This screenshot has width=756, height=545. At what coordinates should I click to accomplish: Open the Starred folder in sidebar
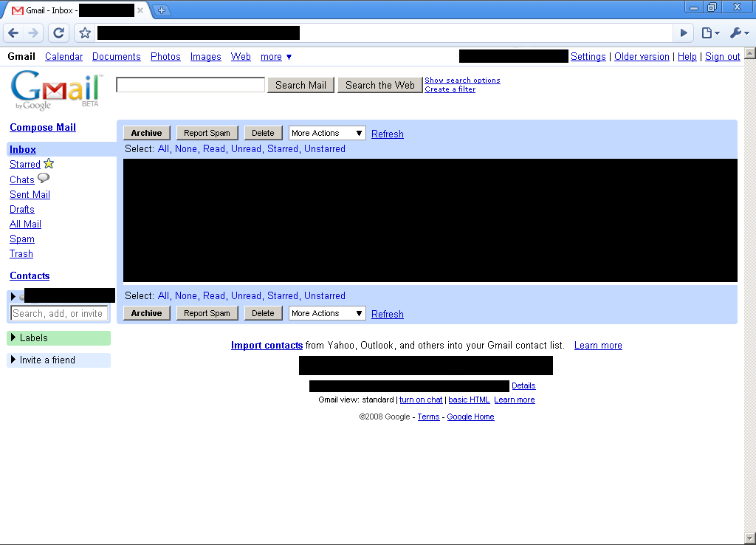coord(25,165)
